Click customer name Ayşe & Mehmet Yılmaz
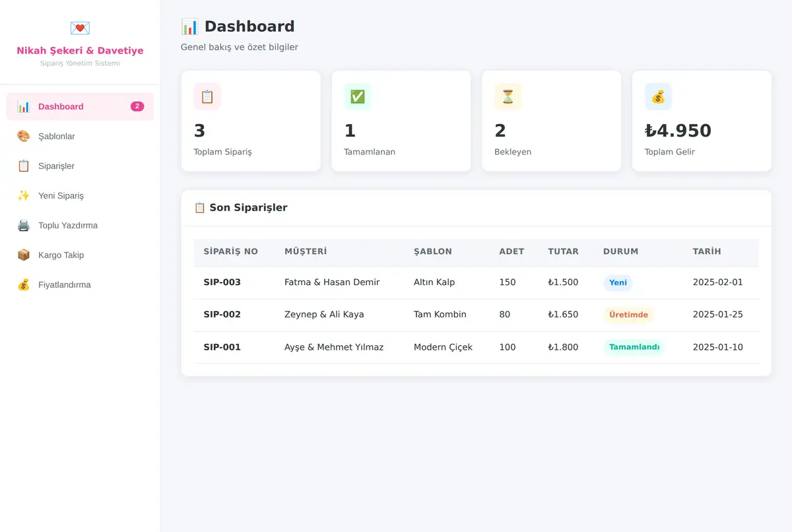Image resolution: width=792 pixels, height=532 pixels. 334,347
